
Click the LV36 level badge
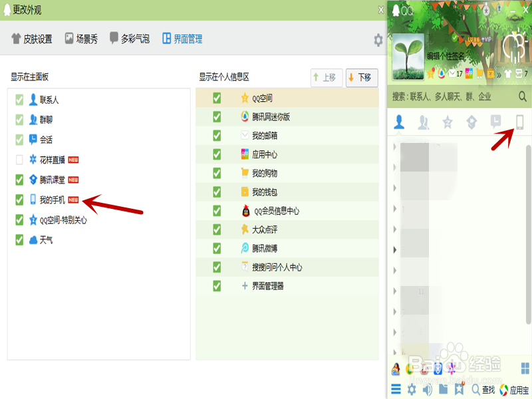[473, 40]
